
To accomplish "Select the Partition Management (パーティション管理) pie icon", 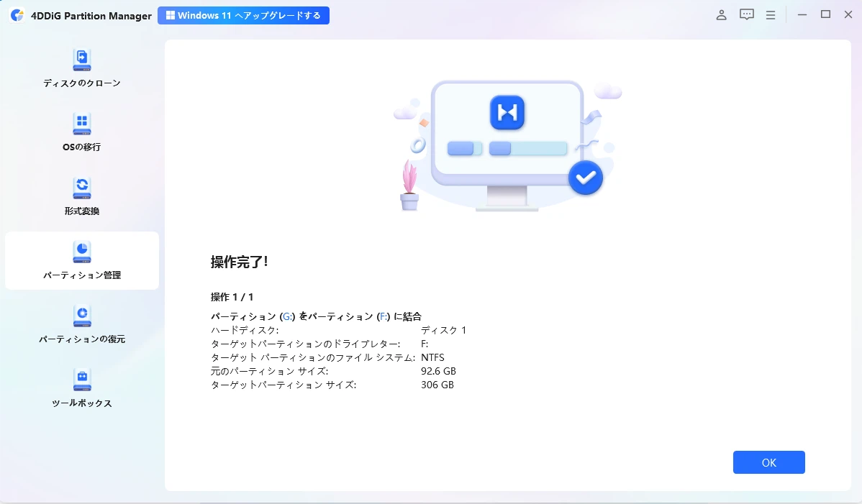I will click(x=82, y=252).
